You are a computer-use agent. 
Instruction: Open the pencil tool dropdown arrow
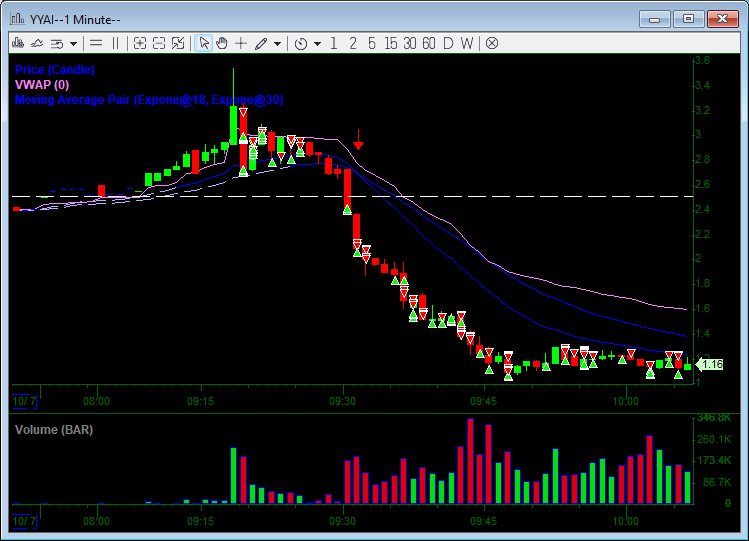click(x=278, y=44)
